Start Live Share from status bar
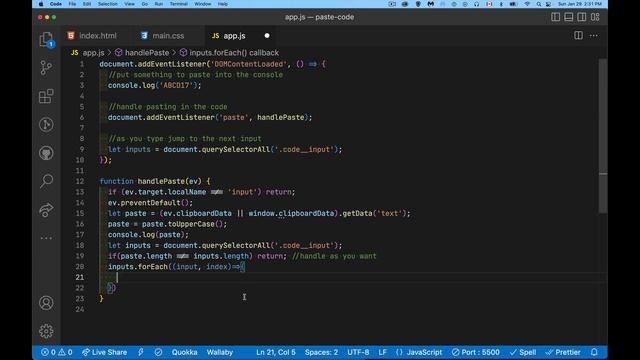Viewport: 640px width, 360px height. pos(104,352)
